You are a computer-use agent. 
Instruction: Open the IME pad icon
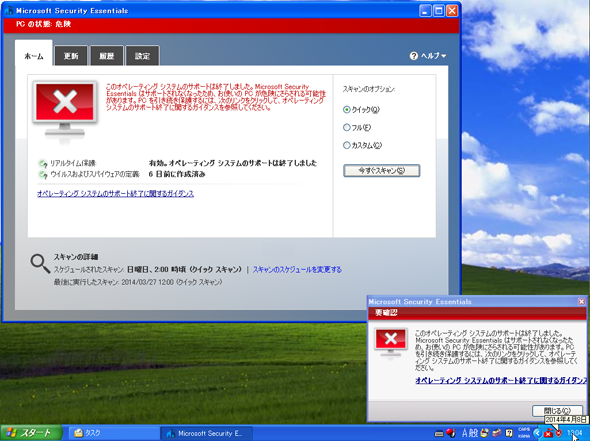click(x=485, y=433)
